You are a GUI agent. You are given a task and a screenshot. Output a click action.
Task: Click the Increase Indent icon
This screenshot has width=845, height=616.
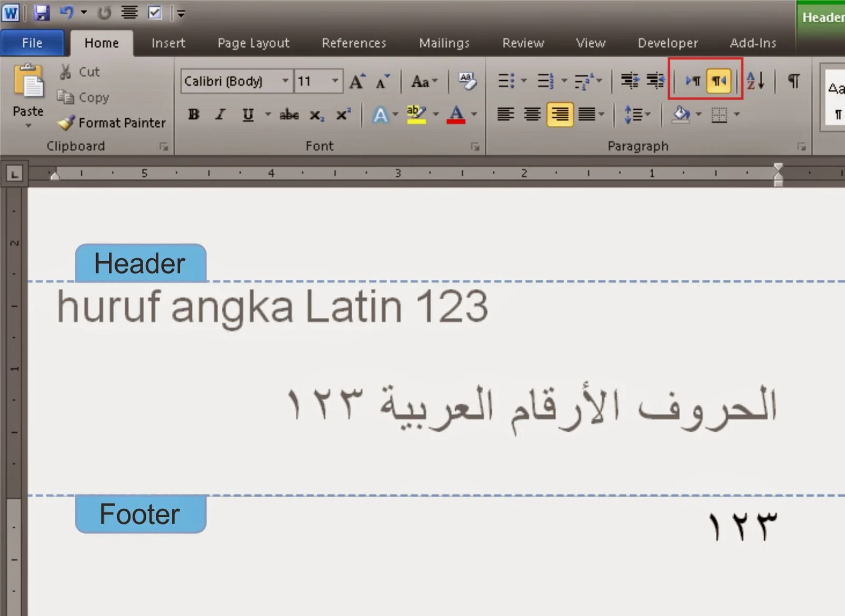655,81
